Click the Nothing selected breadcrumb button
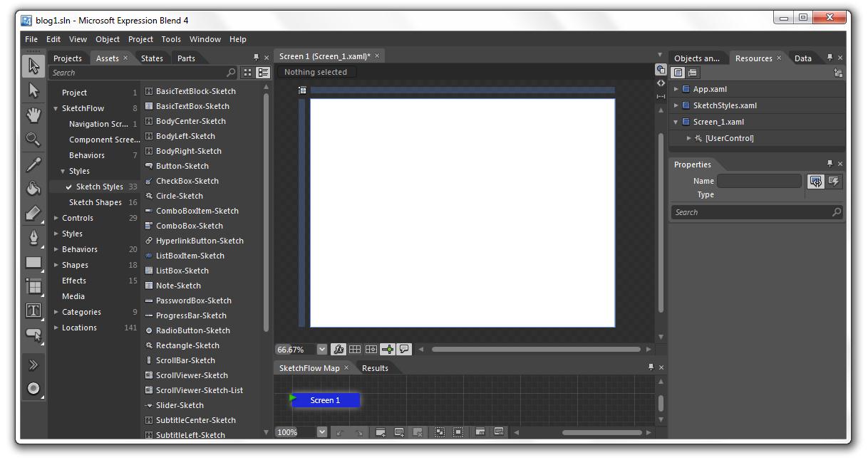The height and width of the screenshot is (460, 868). click(x=316, y=71)
